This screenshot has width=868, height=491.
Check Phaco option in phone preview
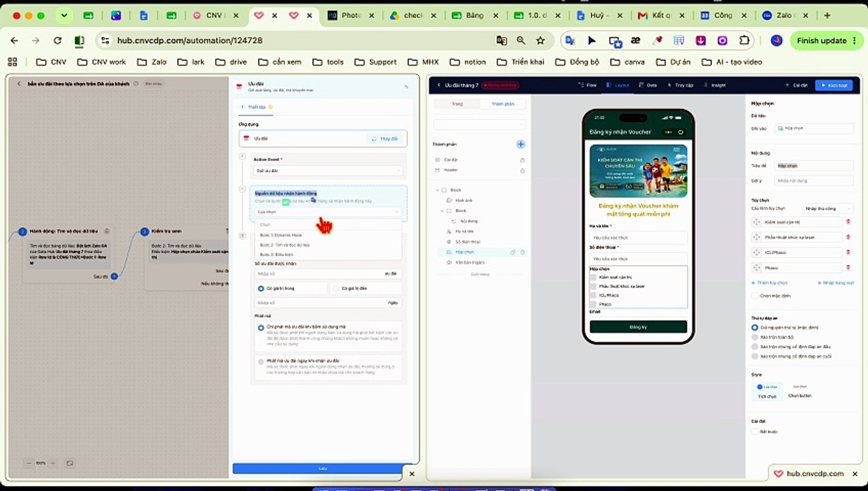(593, 304)
